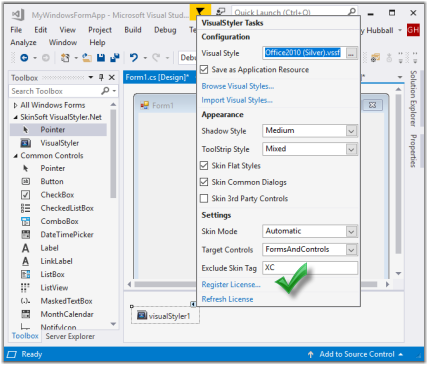Collapse the Common Controls group
The width and height of the screenshot is (428, 365).
click(x=15, y=156)
